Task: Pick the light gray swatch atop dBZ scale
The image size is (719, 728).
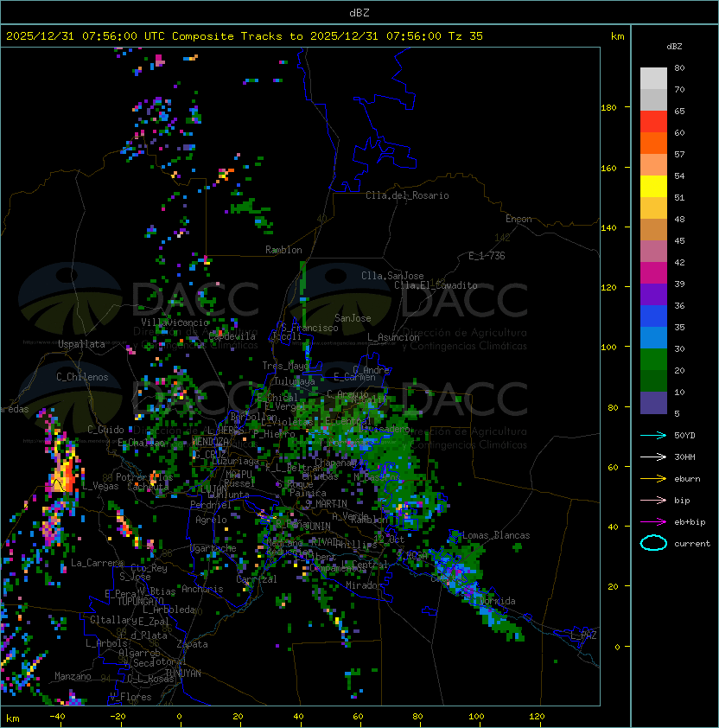Action: tap(653, 78)
